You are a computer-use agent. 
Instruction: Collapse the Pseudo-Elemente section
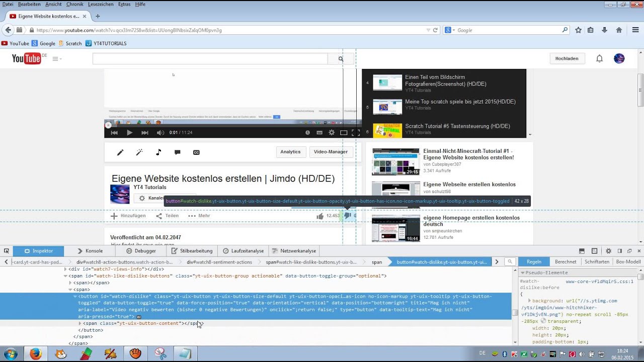click(x=522, y=273)
